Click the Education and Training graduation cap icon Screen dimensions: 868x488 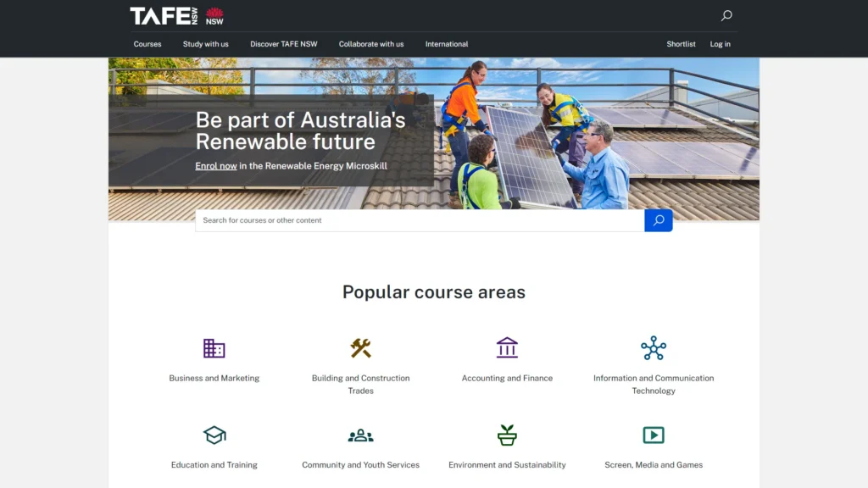(x=214, y=435)
